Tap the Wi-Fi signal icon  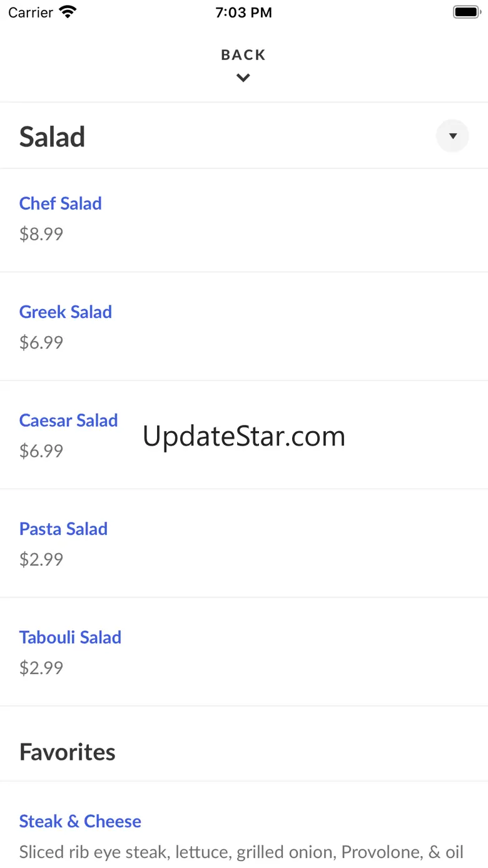(67, 12)
